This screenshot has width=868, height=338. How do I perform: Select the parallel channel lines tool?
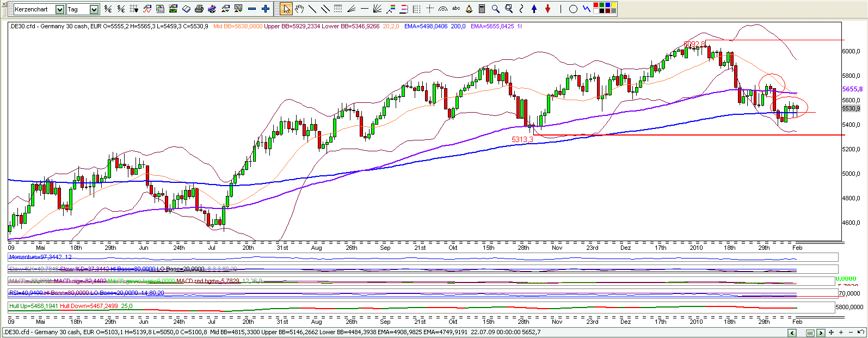pyautogui.click(x=325, y=9)
